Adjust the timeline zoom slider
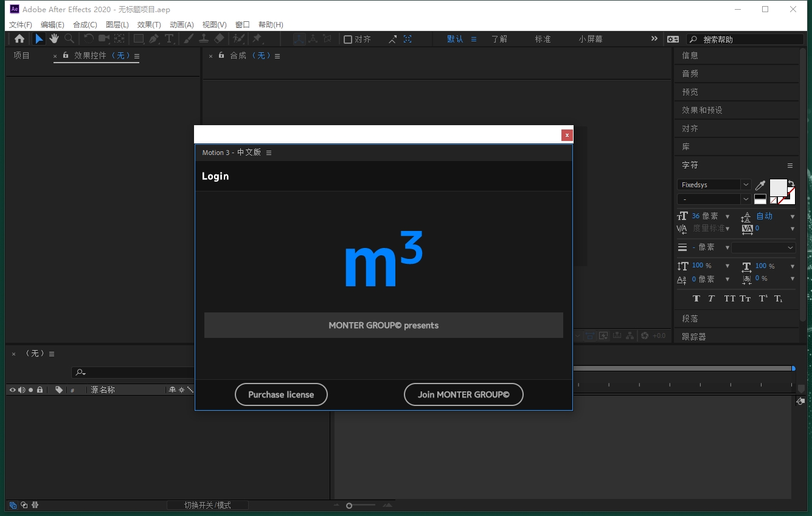 [349, 505]
